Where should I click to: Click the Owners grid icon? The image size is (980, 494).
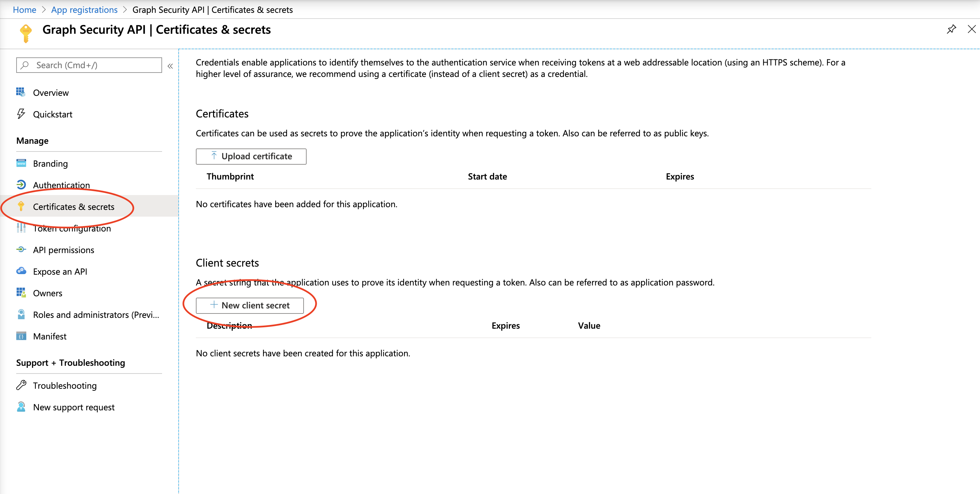point(21,293)
